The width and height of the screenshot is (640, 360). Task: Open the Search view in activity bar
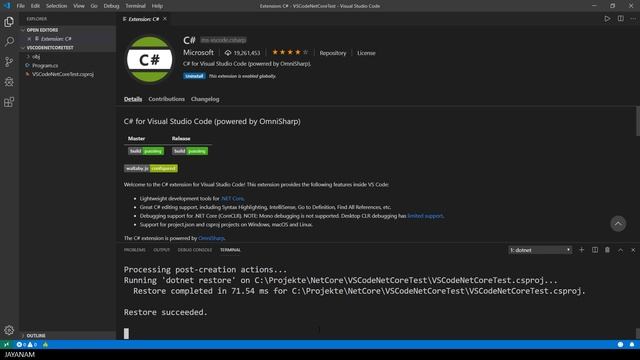9,42
